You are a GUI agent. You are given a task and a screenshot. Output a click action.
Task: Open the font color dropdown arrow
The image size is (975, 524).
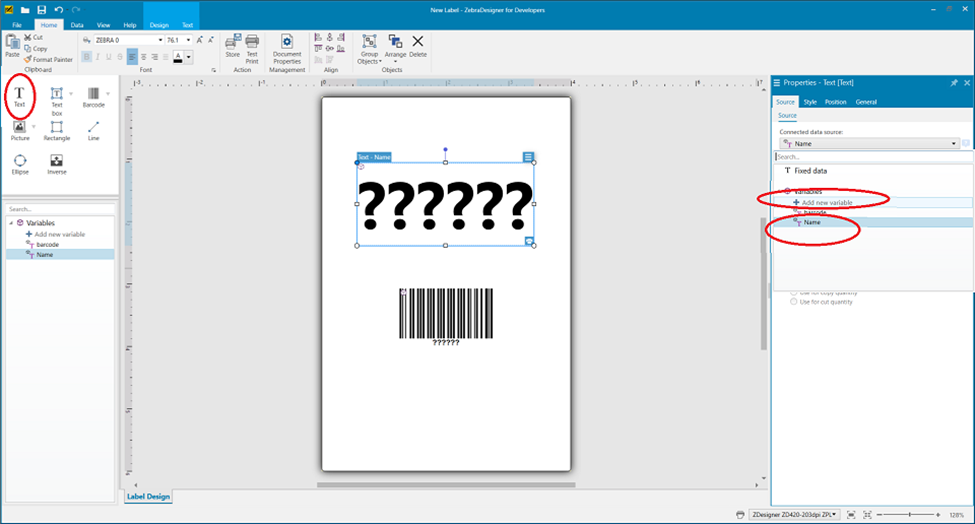(x=188, y=57)
